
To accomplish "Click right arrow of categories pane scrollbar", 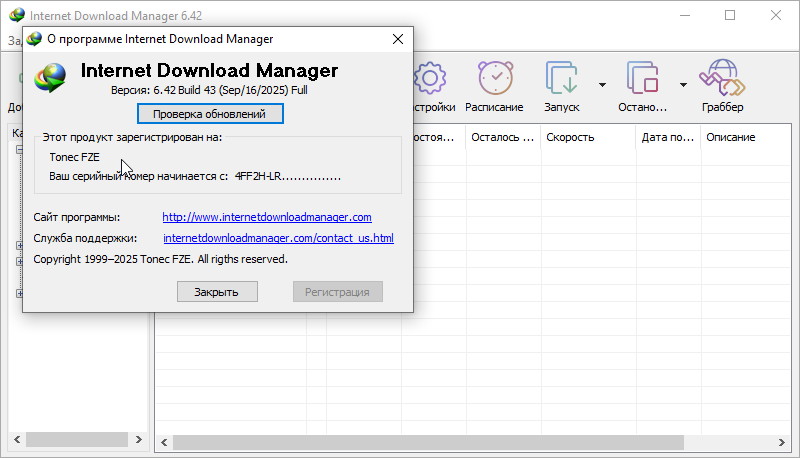I will (x=139, y=439).
